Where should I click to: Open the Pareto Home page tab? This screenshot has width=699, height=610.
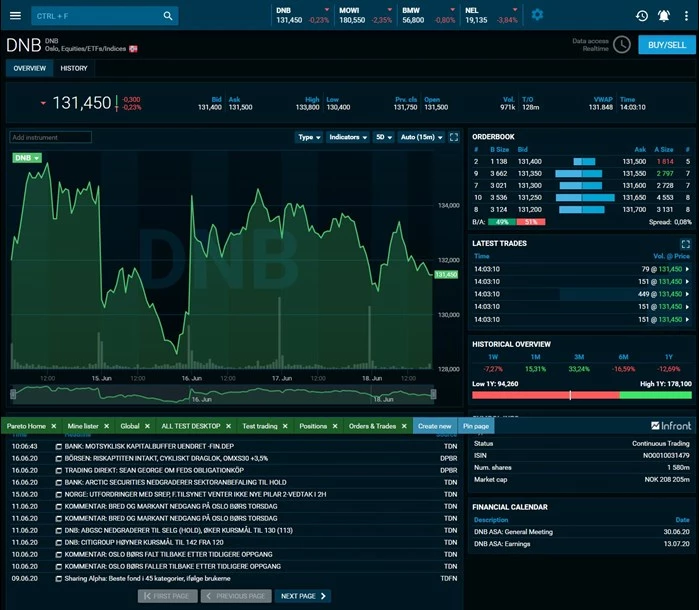point(26,426)
